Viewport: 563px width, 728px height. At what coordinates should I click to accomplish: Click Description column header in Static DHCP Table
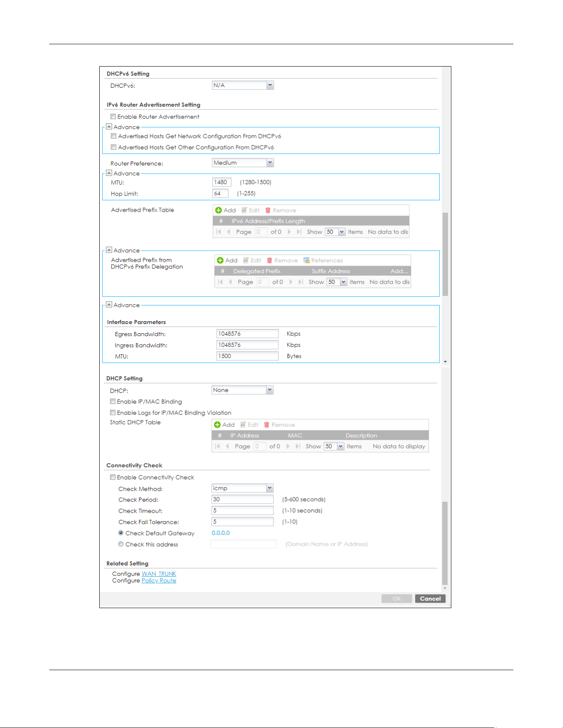pos(361,436)
